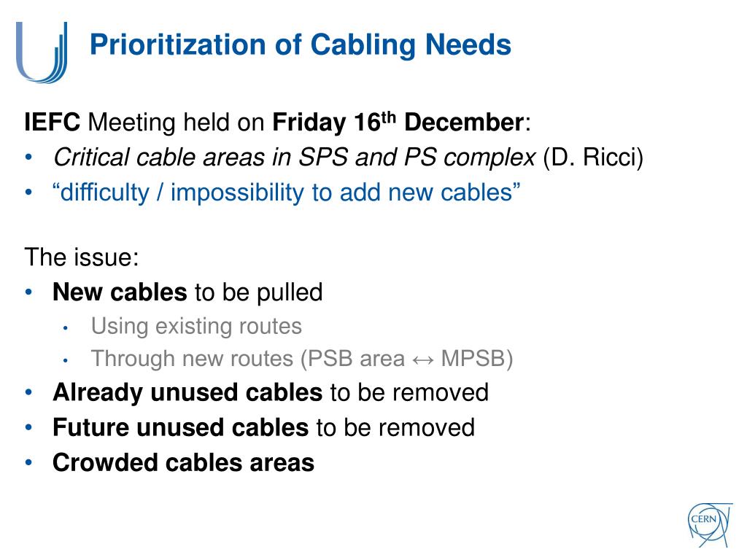Click the Friday 16th December date
Viewport: 747px width, 560px height.
[x=398, y=122]
